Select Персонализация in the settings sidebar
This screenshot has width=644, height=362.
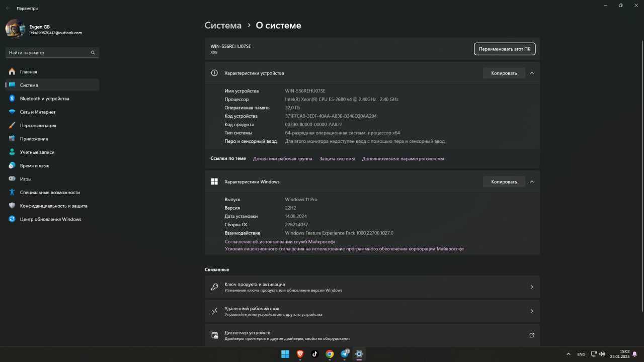click(52, 125)
